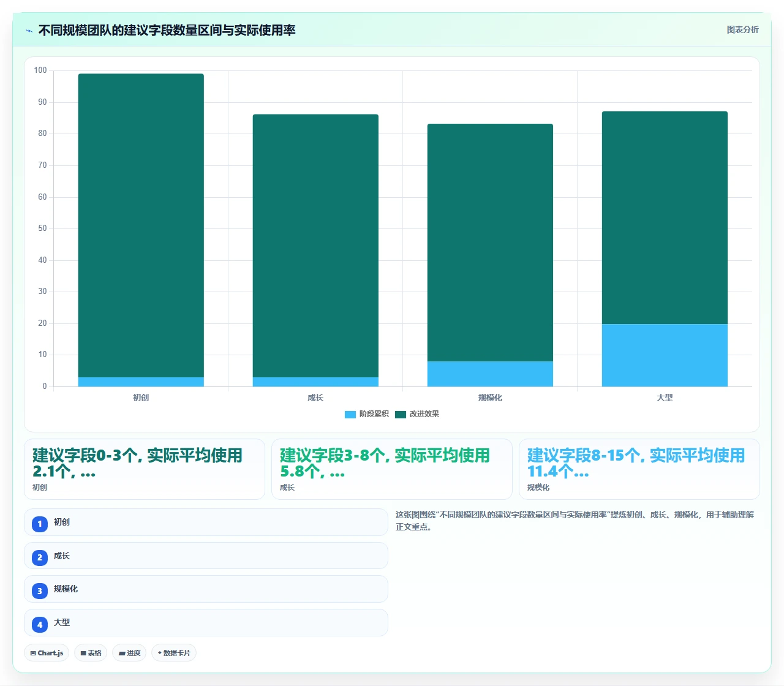The width and height of the screenshot is (784, 686).
Task: Click the number 3 badge icon
Action: pos(40,591)
